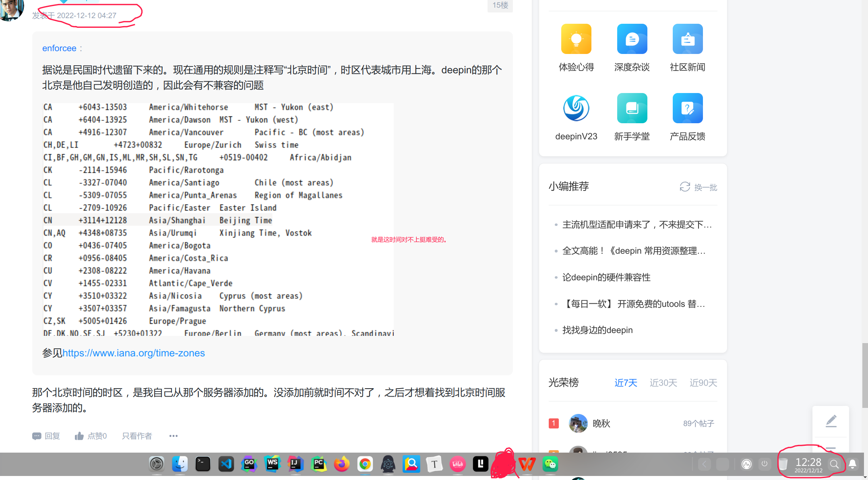Open the 深度杂谈 section icon
This screenshot has width=868, height=480.
click(632, 39)
